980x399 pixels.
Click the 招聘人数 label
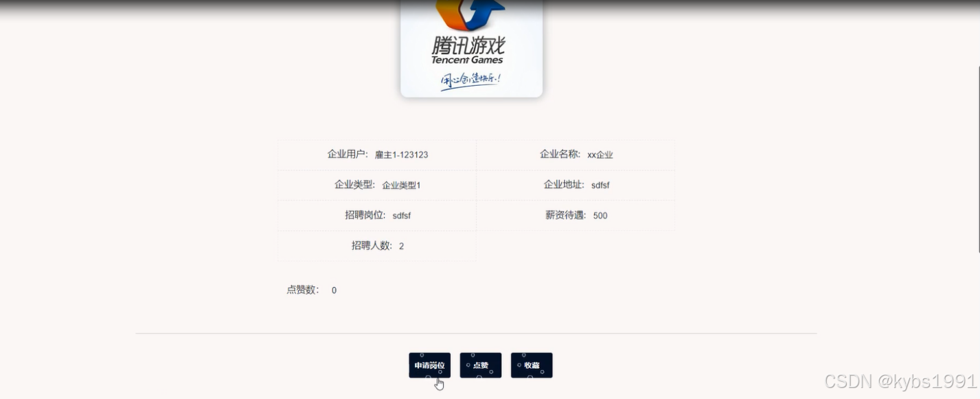[372, 245]
